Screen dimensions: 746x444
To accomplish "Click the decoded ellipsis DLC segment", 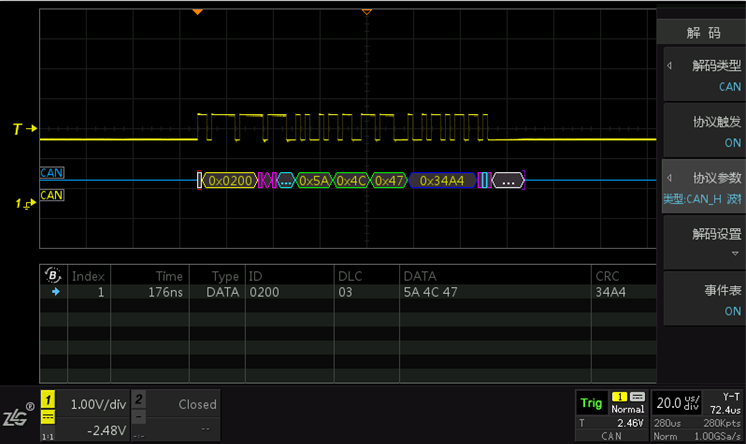I will tap(285, 180).
